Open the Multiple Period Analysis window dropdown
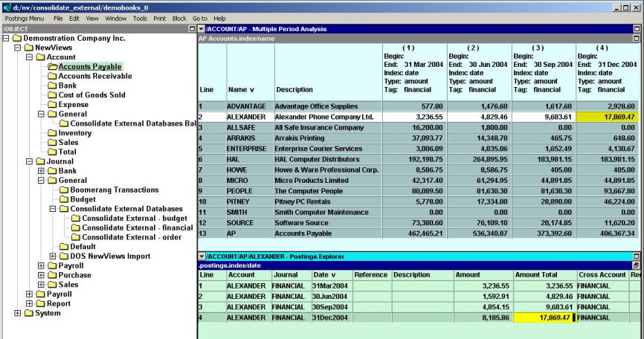 202,28
